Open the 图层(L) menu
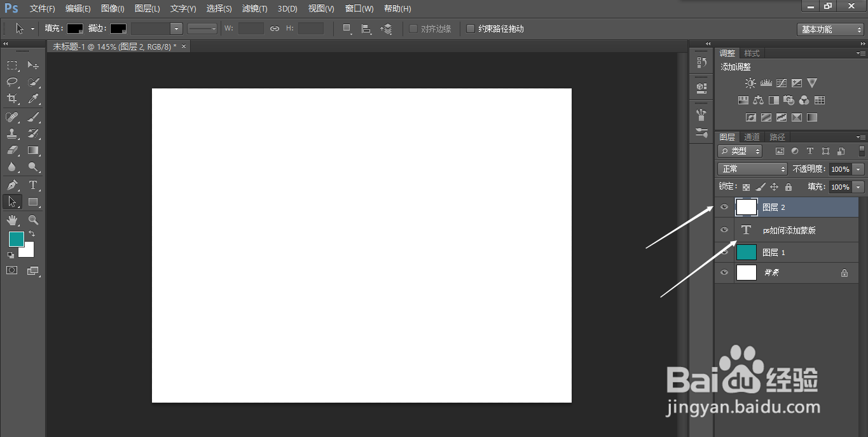868x437 pixels. 148,9
